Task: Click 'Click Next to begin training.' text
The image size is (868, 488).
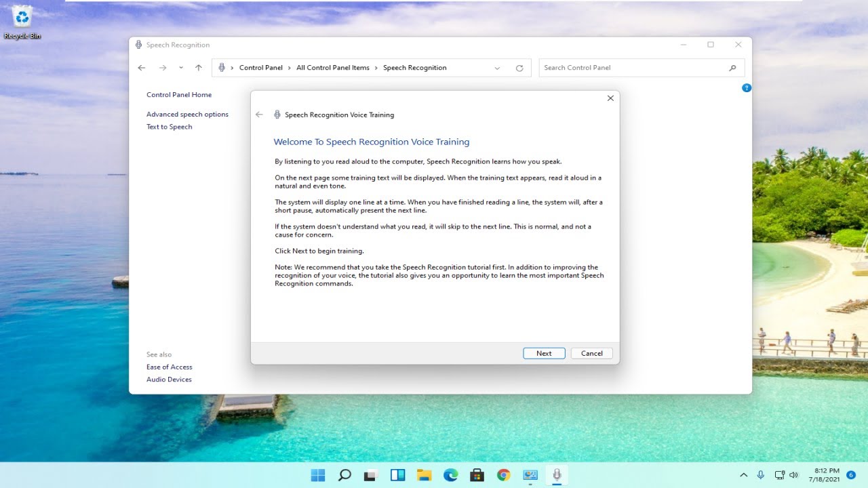Action: (x=319, y=251)
